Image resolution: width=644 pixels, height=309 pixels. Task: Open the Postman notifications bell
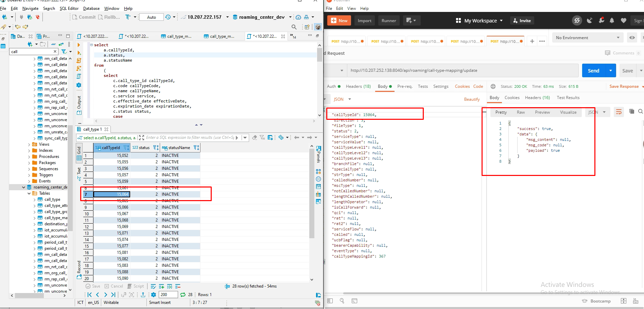(612, 21)
